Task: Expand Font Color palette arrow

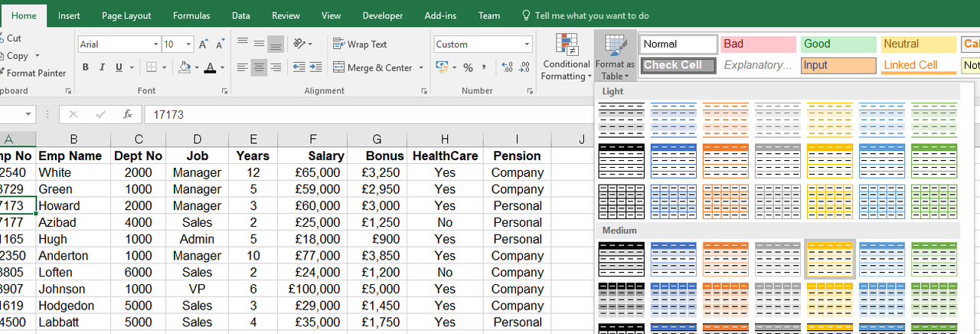Action: [223, 67]
